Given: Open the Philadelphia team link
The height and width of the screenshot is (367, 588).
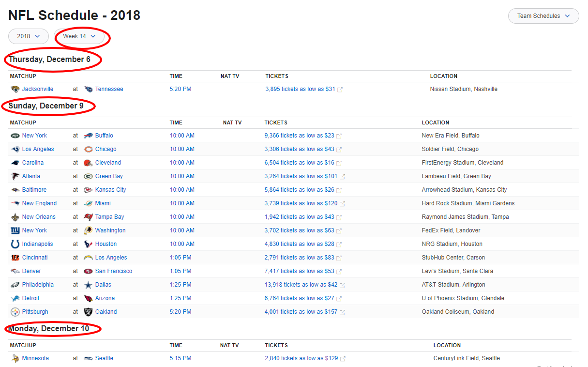Looking at the screenshot, I should [x=38, y=285].
